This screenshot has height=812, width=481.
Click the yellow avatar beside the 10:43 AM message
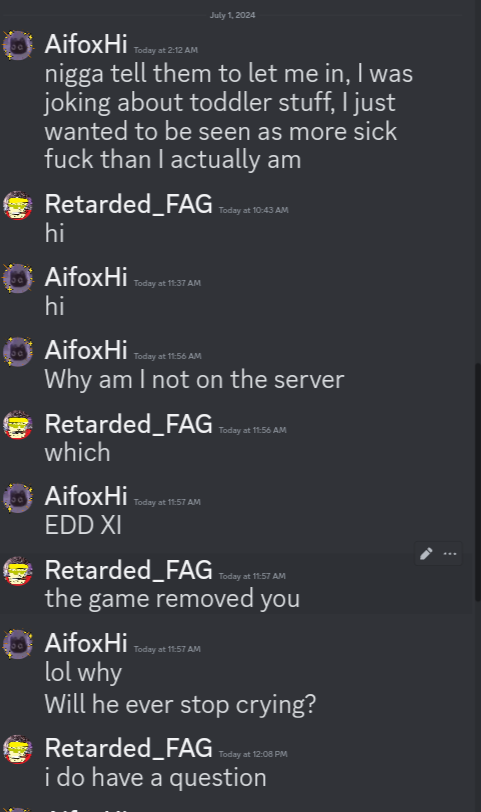coord(18,206)
